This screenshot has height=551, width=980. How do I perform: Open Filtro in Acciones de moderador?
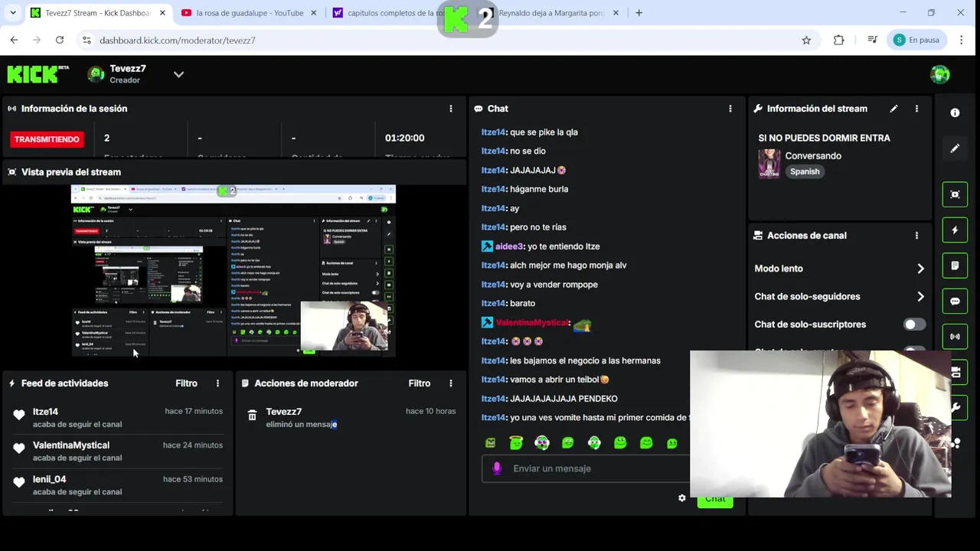click(419, 383)
